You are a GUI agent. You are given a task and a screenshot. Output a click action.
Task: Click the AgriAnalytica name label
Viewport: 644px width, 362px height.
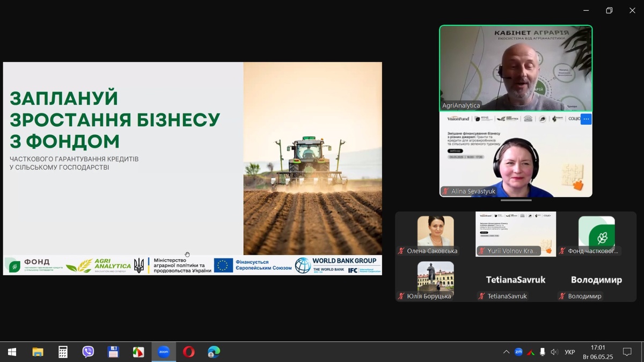(x=461, y=106)
